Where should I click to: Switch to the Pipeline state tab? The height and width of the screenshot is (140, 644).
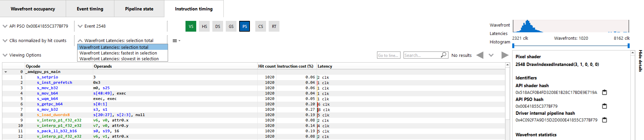tap(139, 9)
